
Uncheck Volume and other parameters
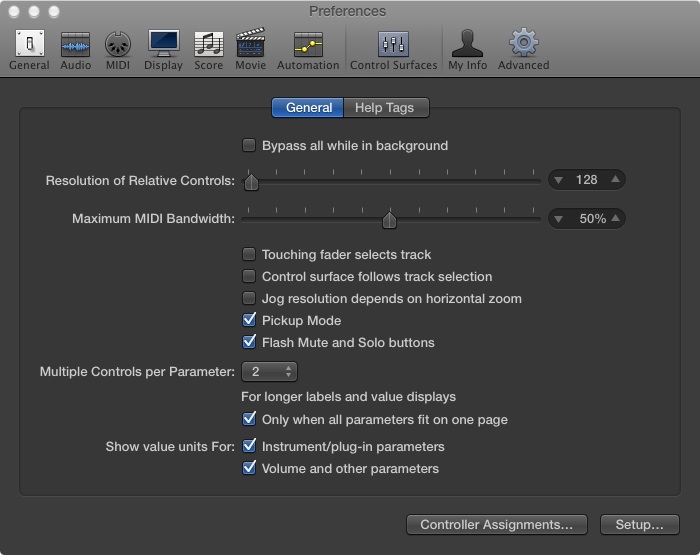249,468
